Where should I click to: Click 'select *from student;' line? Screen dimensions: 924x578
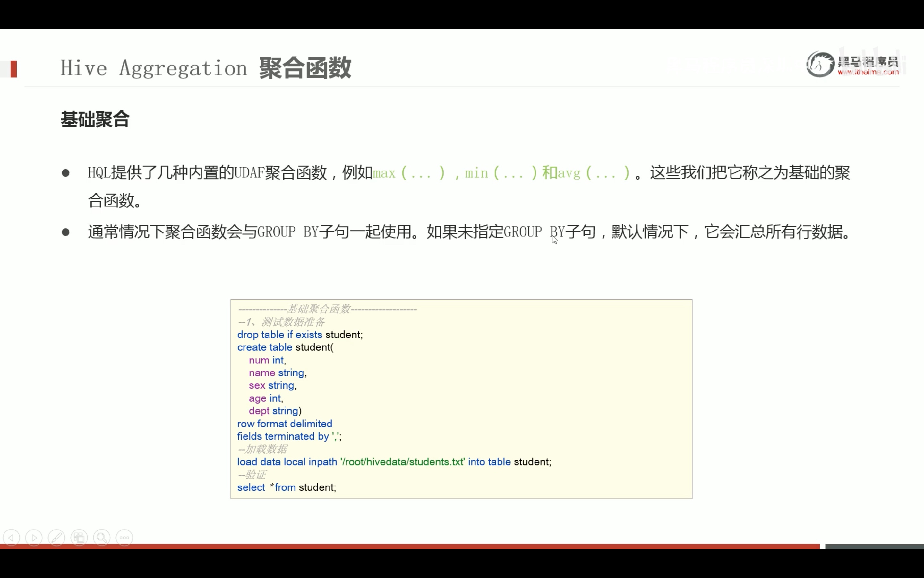(287, 487)
